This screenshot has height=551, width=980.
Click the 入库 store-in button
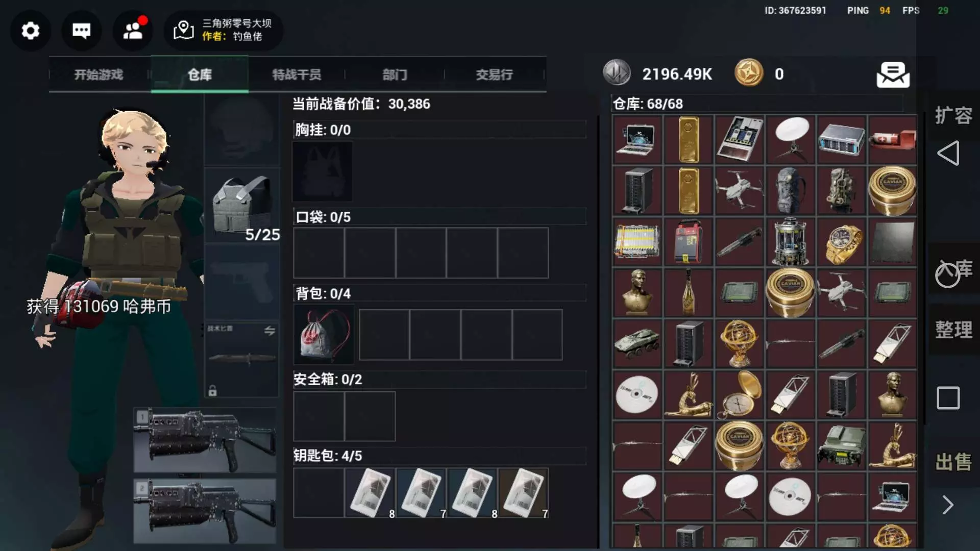[953, 269]
